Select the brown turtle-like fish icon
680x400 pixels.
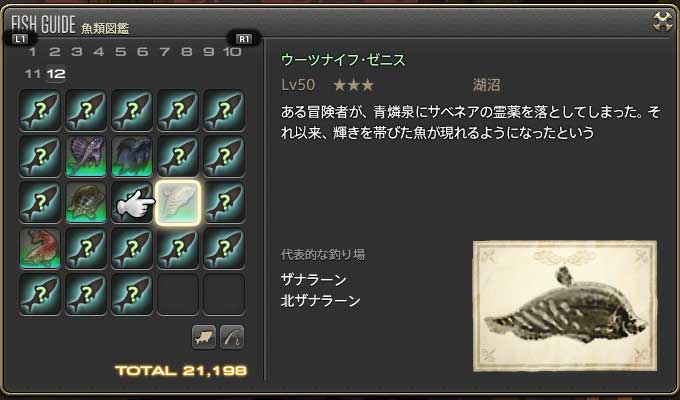coord(86,203)
